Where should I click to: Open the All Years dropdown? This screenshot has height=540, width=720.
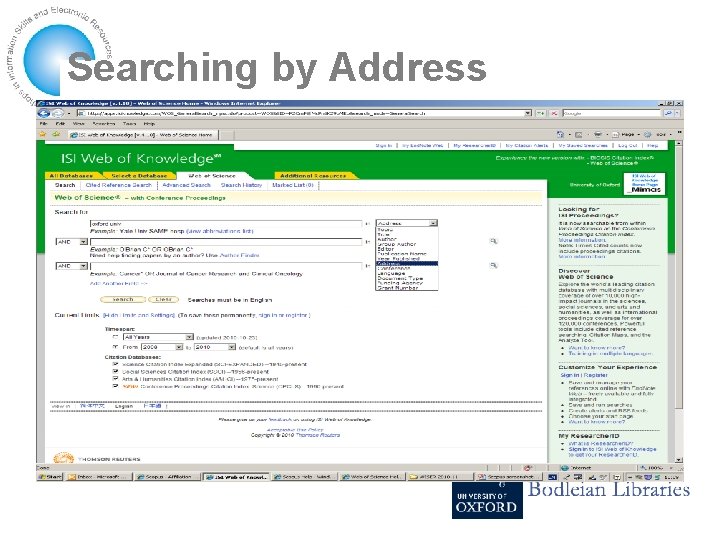(x=158, y=337)
